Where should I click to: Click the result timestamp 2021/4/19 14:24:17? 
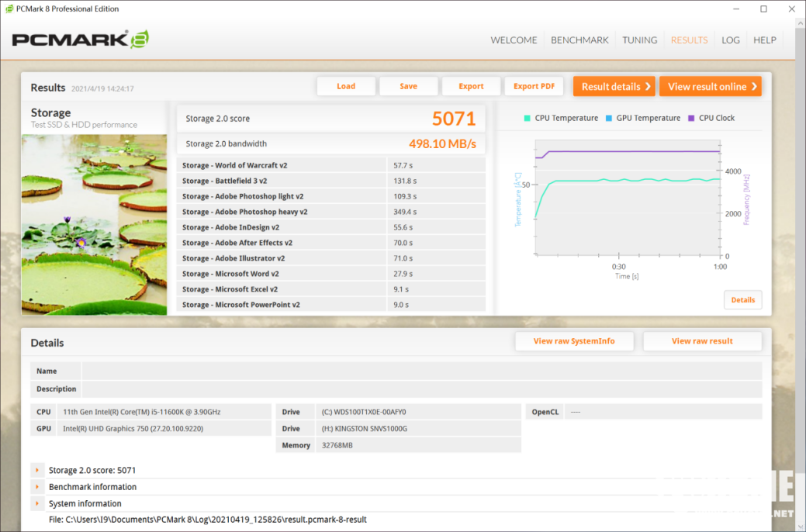click(102, 88)
